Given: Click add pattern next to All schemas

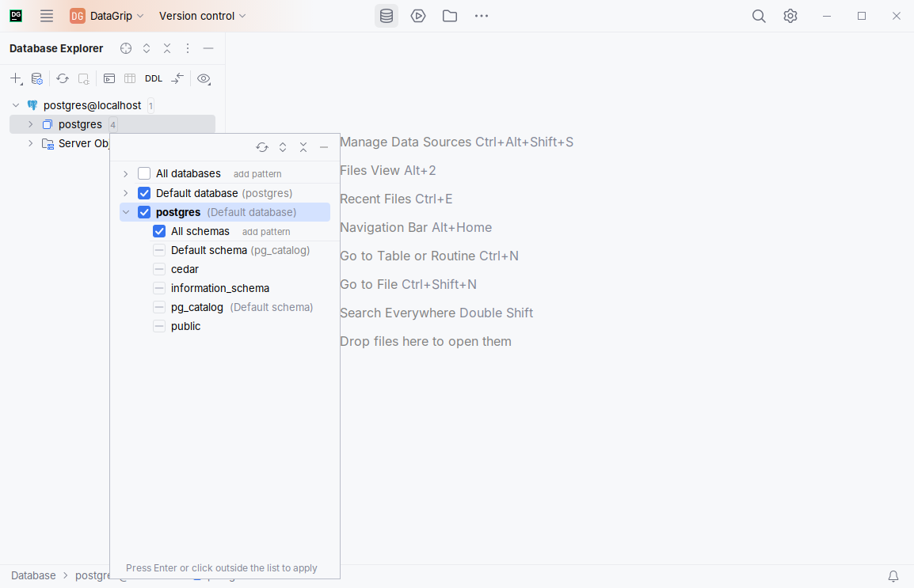Looking at the screenshot, I should click(266, 232).
